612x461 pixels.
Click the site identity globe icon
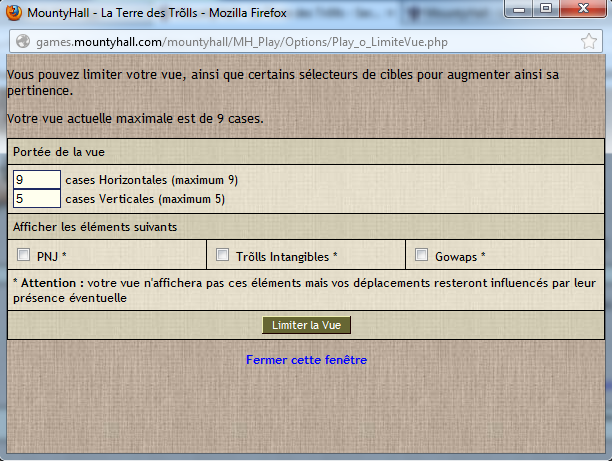[21, 43]
